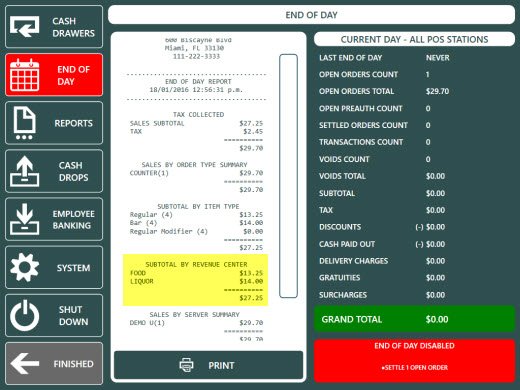
Task: Click the Cash Drops upload-tray icon
Action: pos(24,171)
